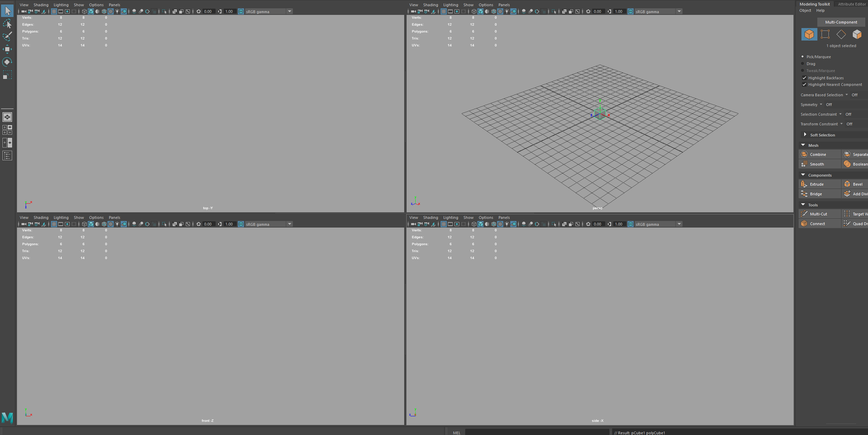
Task: Select the arrow Select tool in toolbox
Action: [x=7, y=11]
